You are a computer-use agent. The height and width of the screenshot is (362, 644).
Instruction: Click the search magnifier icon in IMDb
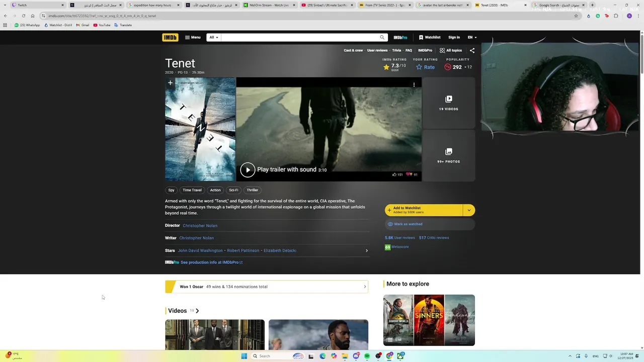(x=382, y=37)
